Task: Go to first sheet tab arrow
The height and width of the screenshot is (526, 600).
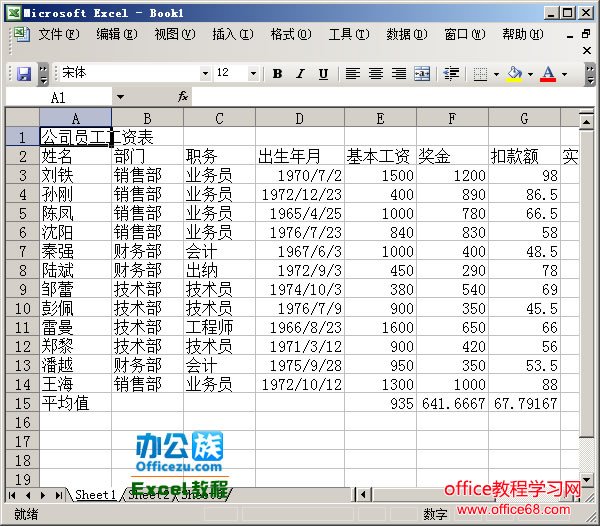Action: [x=12, y=495]
